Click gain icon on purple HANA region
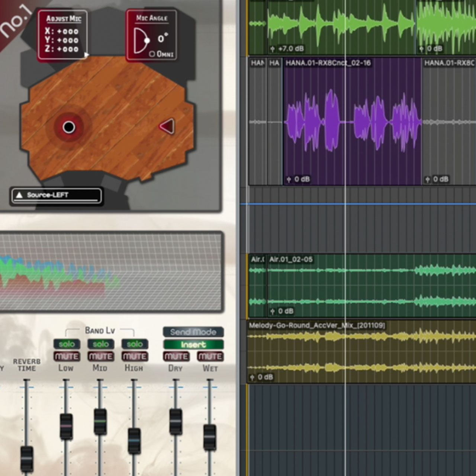 click(289, 180)
